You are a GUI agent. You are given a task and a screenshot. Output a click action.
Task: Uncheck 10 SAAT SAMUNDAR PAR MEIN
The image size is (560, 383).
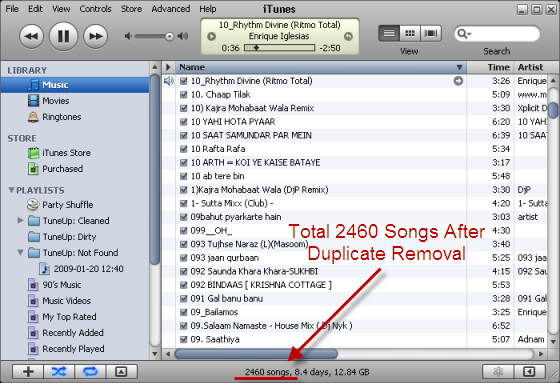point(184,135)
